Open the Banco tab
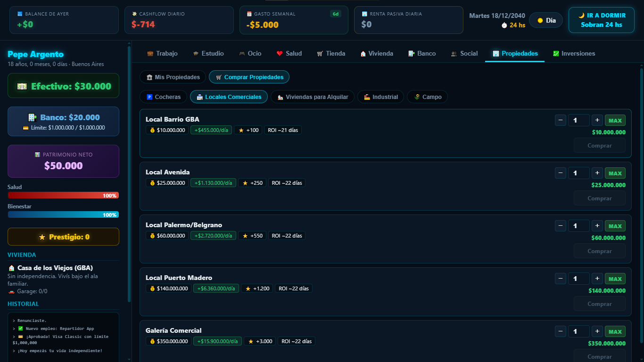 pyautogui.click(x=422, y=53)
